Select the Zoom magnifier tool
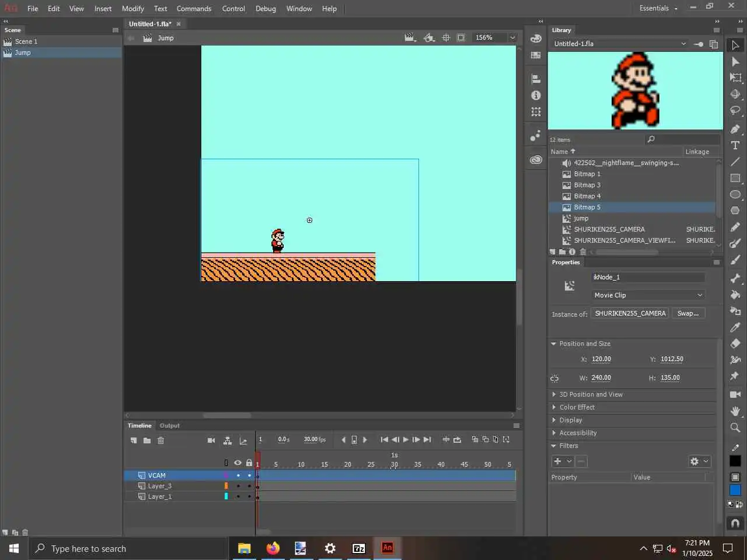The height and width of the screenshot is (560, 747). pyautogui.click(x=735, y=428)
